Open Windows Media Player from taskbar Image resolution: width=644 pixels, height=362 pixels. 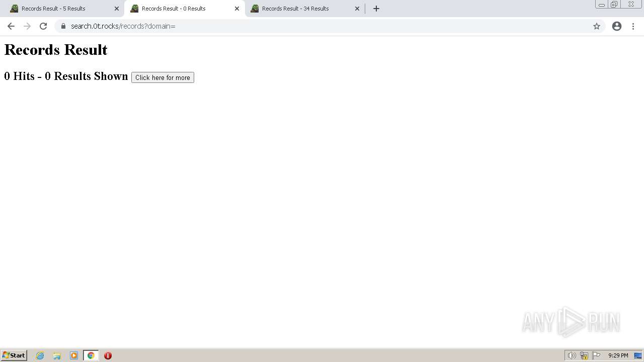click(x=74, y=355)
